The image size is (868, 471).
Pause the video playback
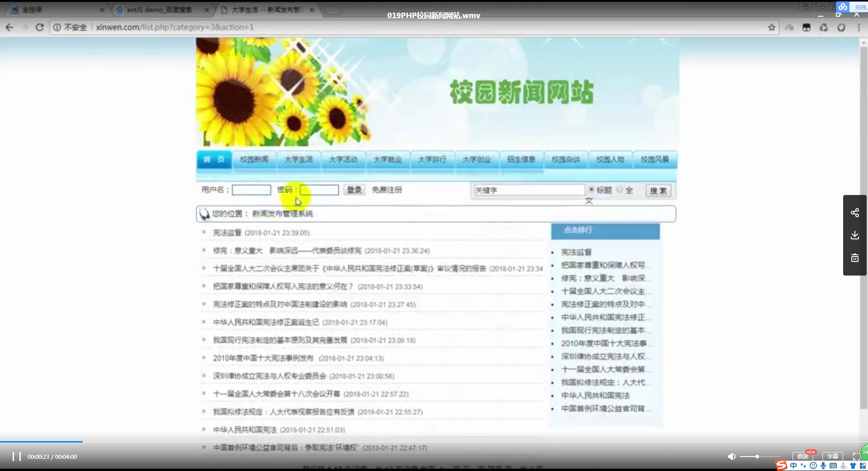(17, 457)
